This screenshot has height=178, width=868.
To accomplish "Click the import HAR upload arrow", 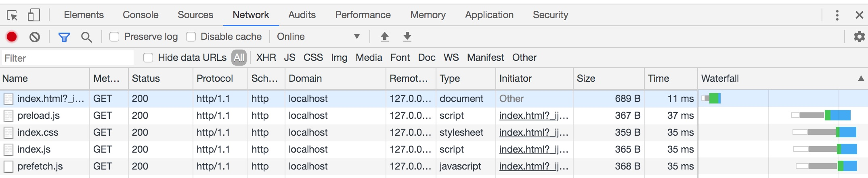I will 385,37.
